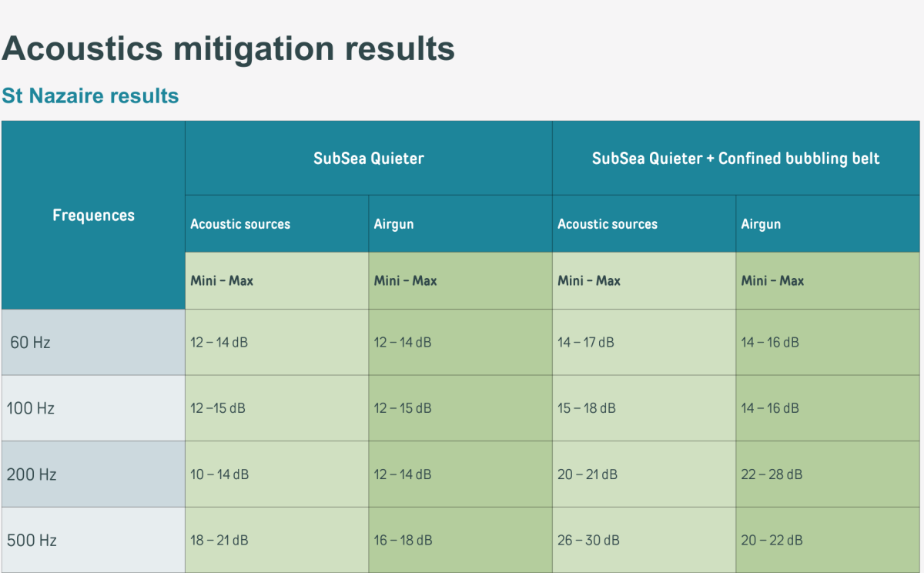Click the 18 – 21 dB value
The image size is (924, 573).
coord(219,541)
